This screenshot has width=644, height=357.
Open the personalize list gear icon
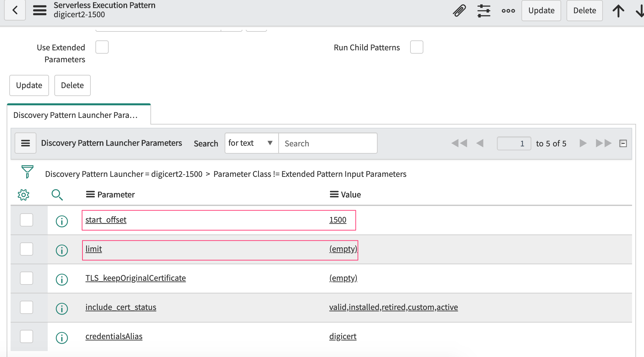click(x=24, y=195)
